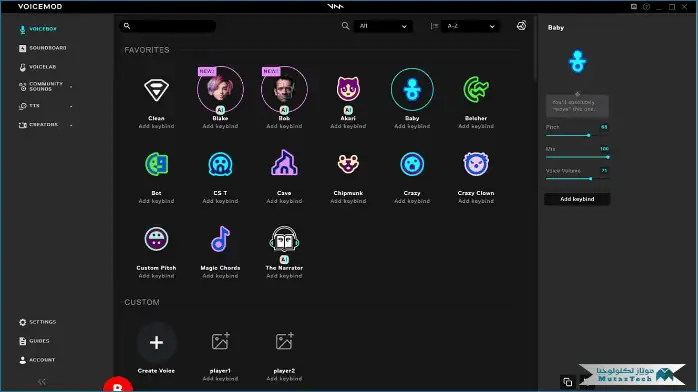Click the filter magnifier icon beside All
This screenshot has height=392, width=698.
pos(345,26)
